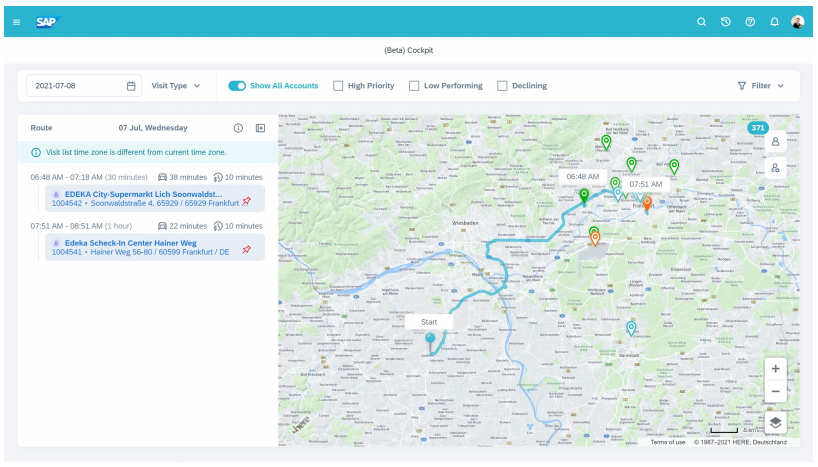Open the hamburger navigation menu
The image size is (818, 467).
(x=17, y=22)
